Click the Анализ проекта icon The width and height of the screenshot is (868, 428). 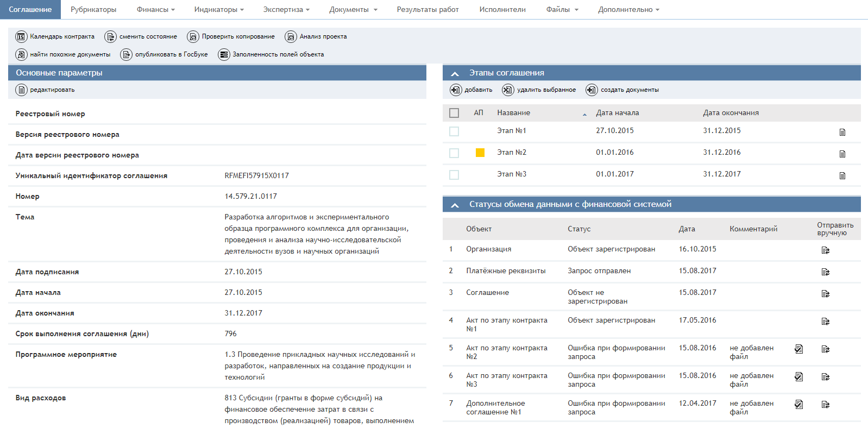[x=291, y=37]
